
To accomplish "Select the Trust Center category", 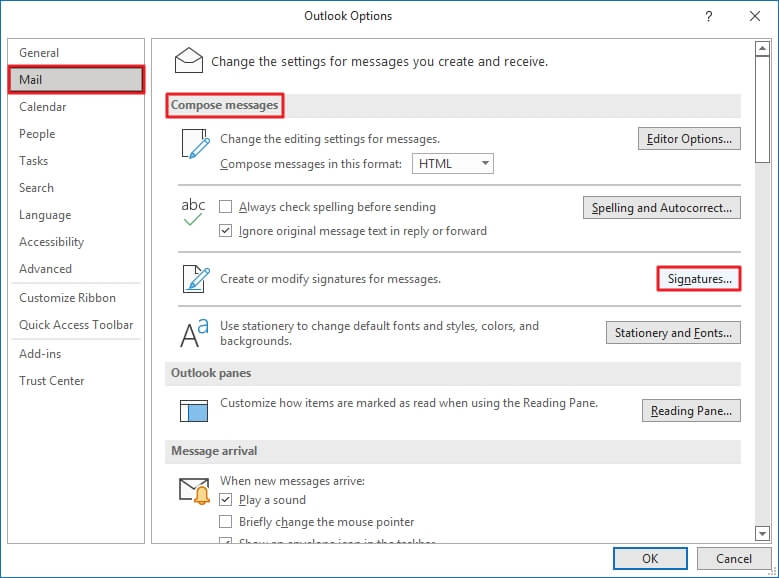I will [76, 381].
